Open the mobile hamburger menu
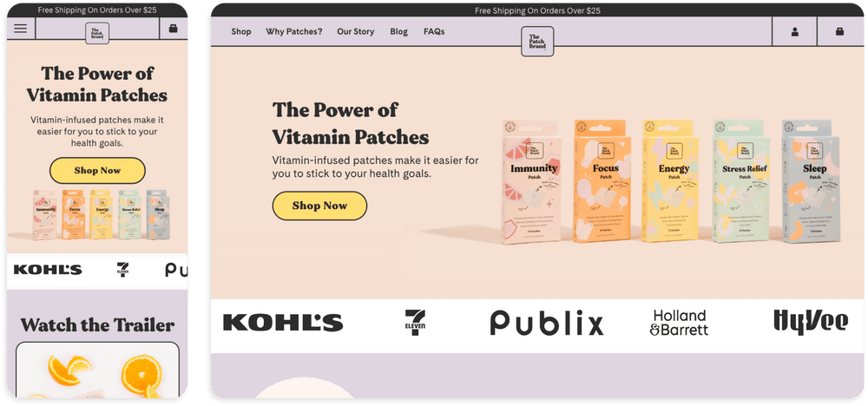Viewport: 868px width, 406px height. point(21,29)
